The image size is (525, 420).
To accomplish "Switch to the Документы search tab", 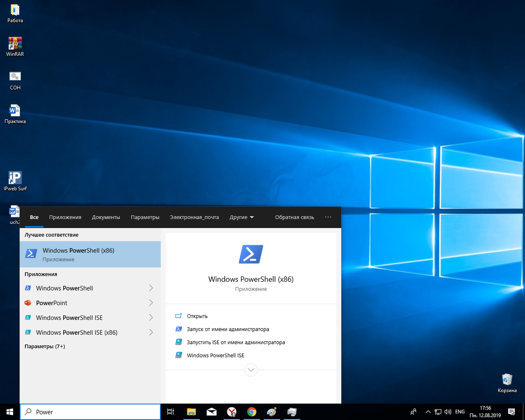I will pos(106,217).
